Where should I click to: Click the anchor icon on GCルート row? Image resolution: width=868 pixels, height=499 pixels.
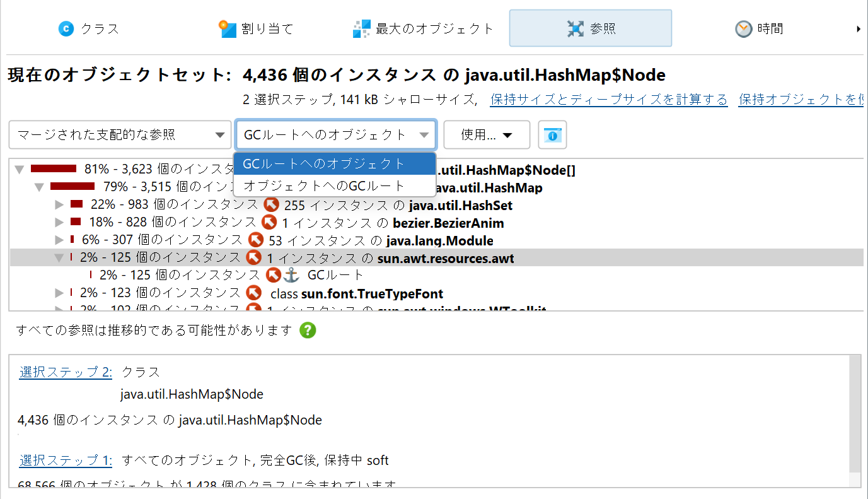pyautogui.click(x=291, y=275)
